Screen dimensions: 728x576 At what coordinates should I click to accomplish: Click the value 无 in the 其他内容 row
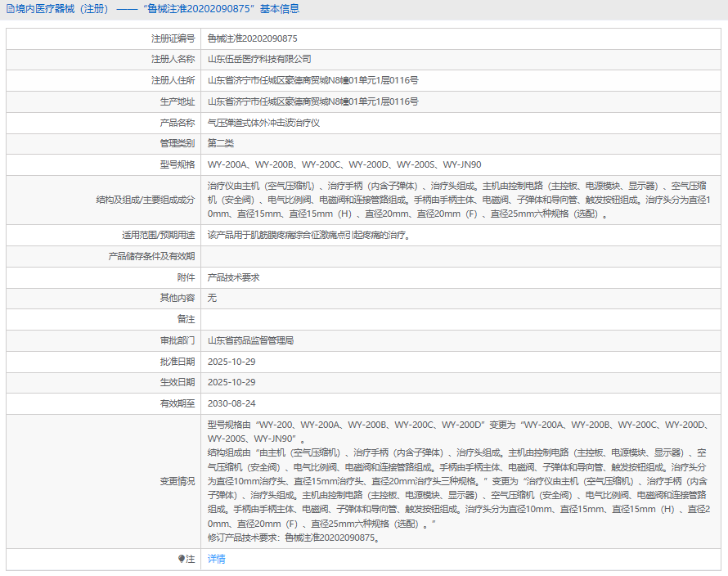212,298
